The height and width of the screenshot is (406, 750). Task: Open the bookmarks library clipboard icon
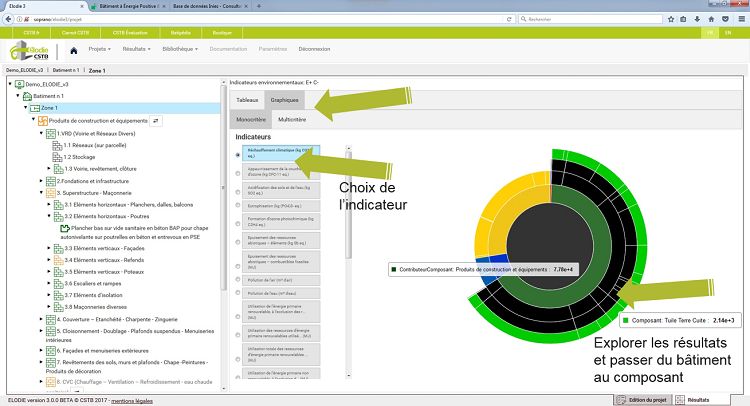(x=683, y=19)
